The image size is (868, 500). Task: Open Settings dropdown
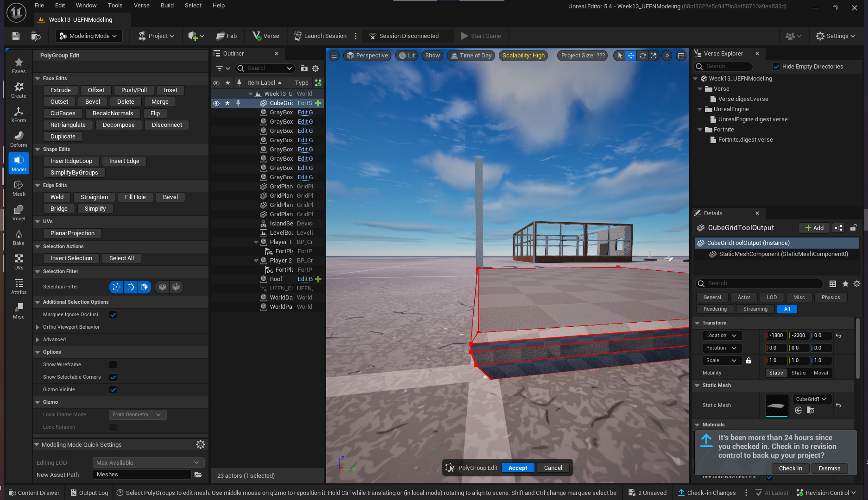(x=835, y=36)
